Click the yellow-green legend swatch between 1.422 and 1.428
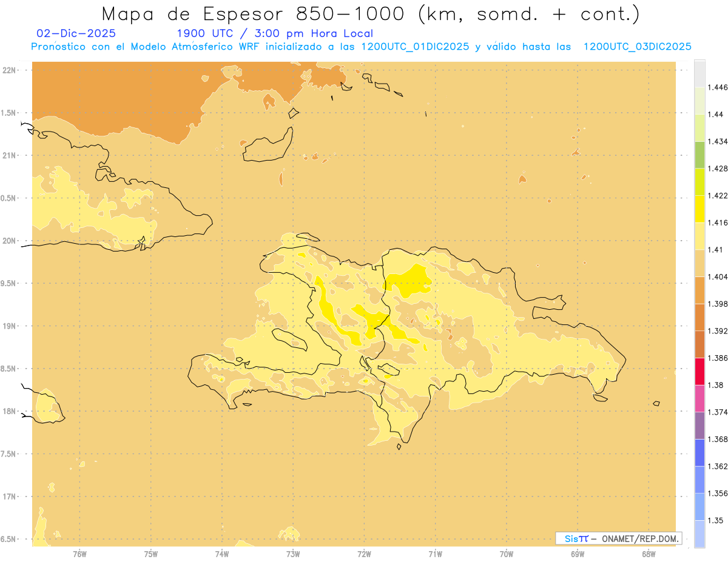Viewport: 728px width, 562px height. pyautogui.click(x=699, y=182)
